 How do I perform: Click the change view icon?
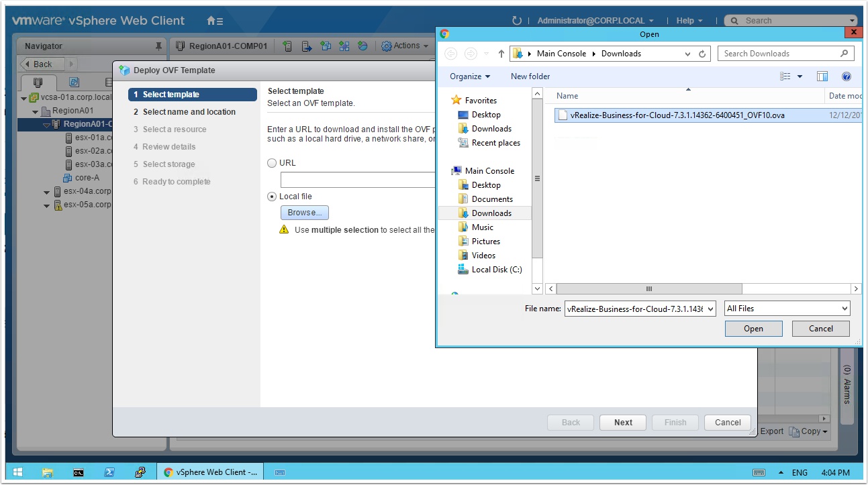click(785, 76)
